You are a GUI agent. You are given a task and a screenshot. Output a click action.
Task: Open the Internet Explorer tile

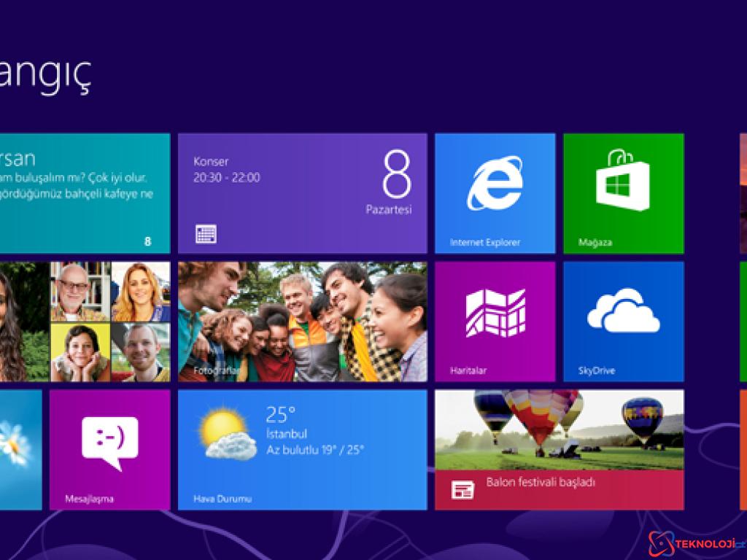point(495,192)
